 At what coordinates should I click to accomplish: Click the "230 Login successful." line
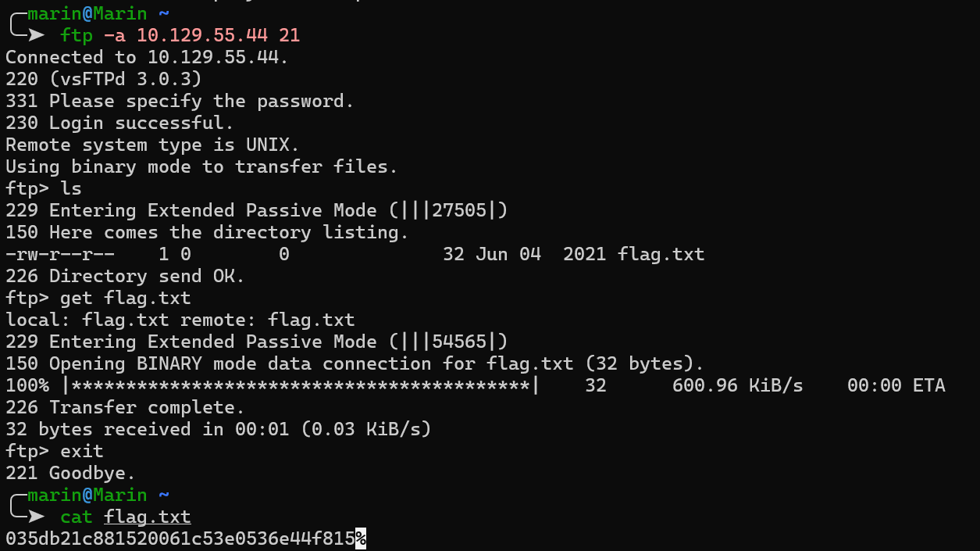click(119, 123)
